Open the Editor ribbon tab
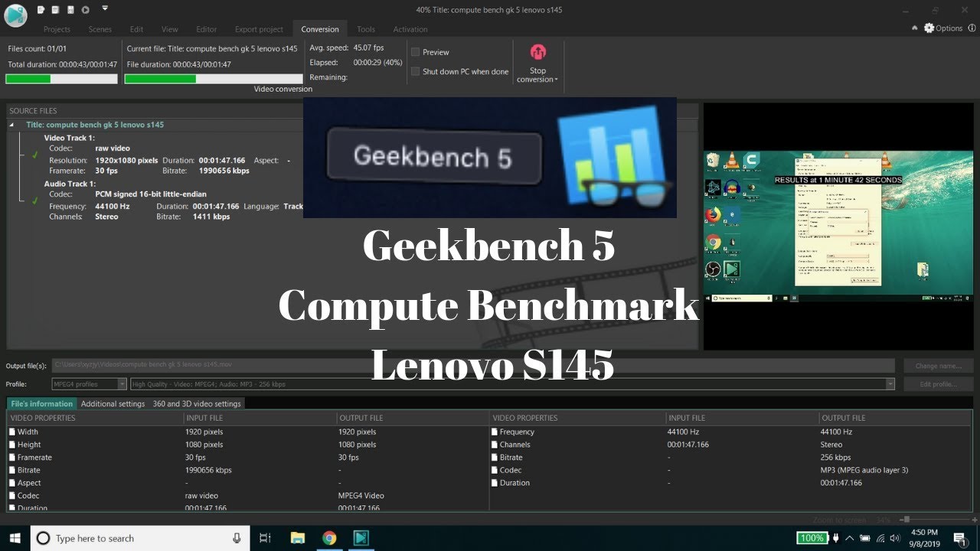This screenshot has height=551, width=980. point(206,29)
